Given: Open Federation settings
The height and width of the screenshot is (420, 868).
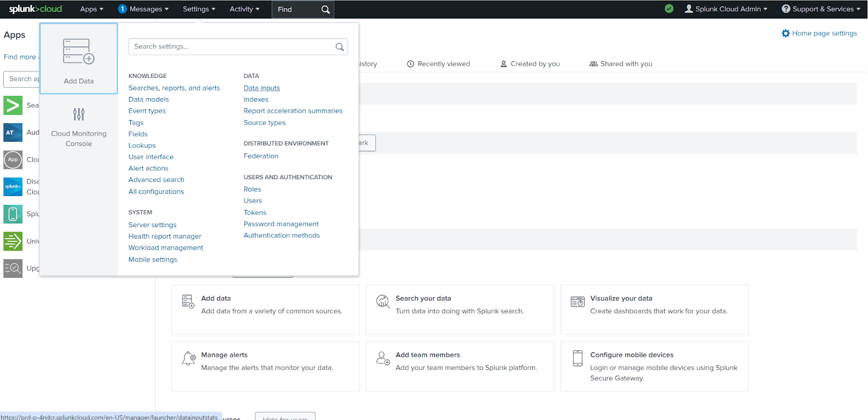Looking at the screenshot, I should coord(261,156).
